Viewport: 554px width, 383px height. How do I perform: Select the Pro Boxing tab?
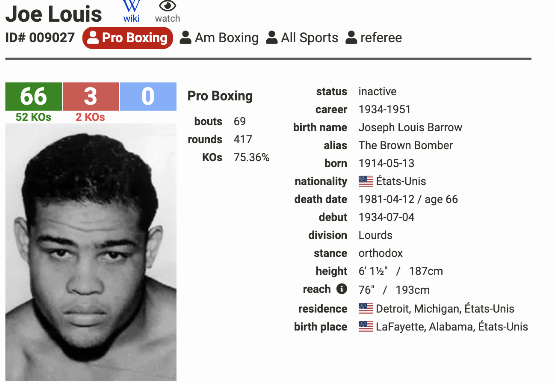128,38
